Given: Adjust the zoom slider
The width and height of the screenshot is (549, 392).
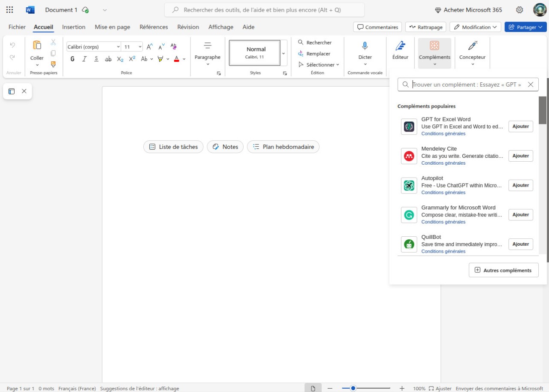Looking at the screenshot, I should 353,388.
